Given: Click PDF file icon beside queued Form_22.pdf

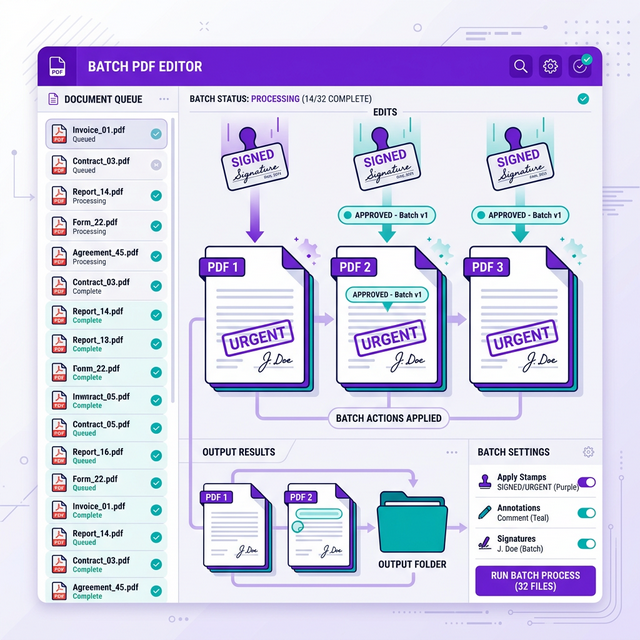Looking at the screenshot, I should 59,483.
